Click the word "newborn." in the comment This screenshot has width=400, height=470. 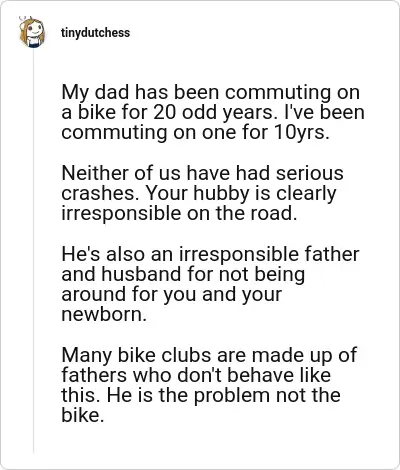[x=104, y=314]
